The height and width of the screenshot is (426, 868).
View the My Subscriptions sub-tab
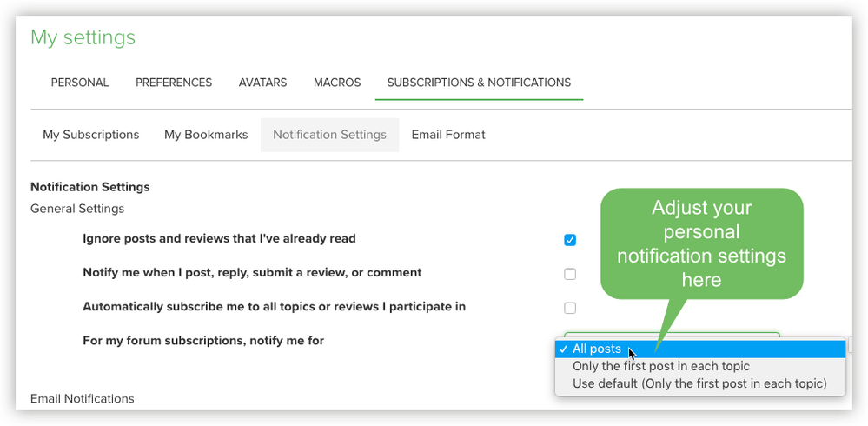click(x=91, y=135)
